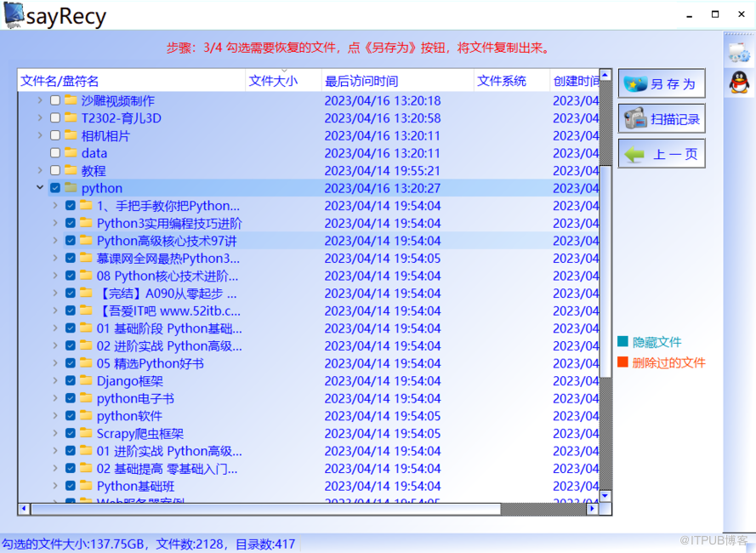Click the horizontal scrollbar thumb

click(x=266, y=509)
